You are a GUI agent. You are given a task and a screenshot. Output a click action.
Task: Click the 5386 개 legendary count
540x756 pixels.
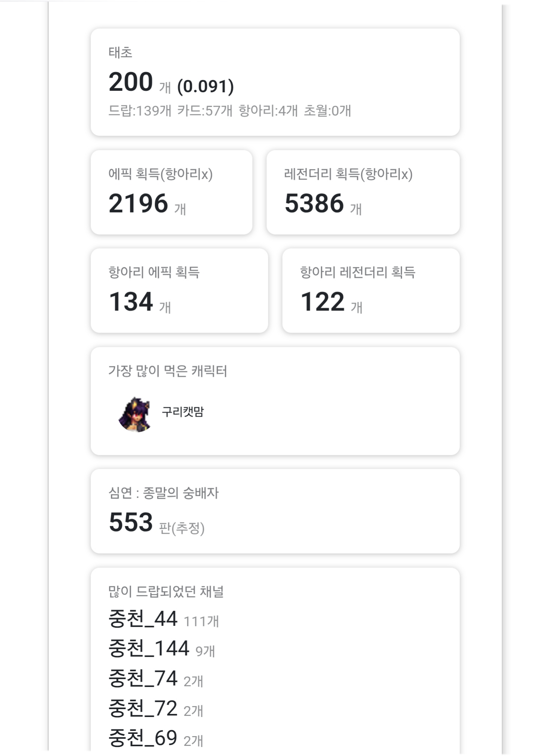click(323, 204)
